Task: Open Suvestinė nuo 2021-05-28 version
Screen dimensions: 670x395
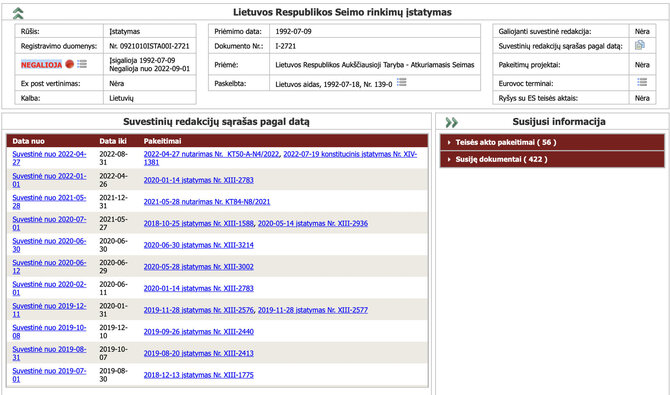Action: tap(49, 202)
